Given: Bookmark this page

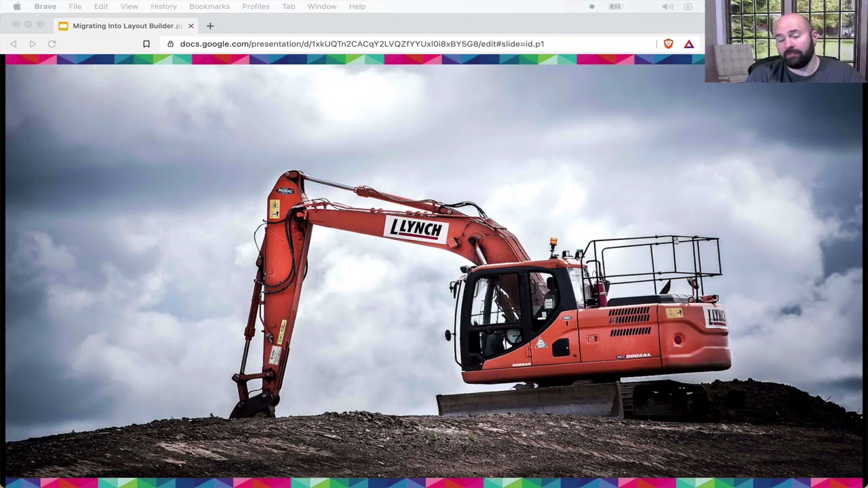Looking at the screenshot, I should [x=146, y=44].
